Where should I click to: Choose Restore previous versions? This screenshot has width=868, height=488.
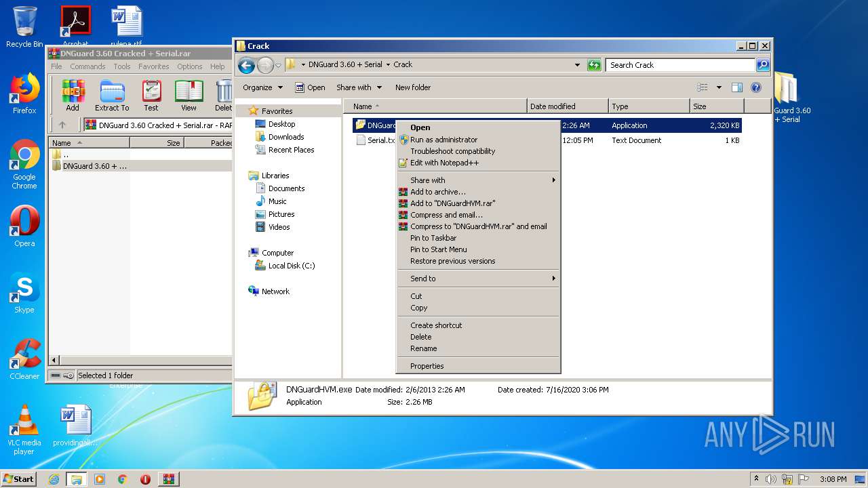(x=478, y=261)
